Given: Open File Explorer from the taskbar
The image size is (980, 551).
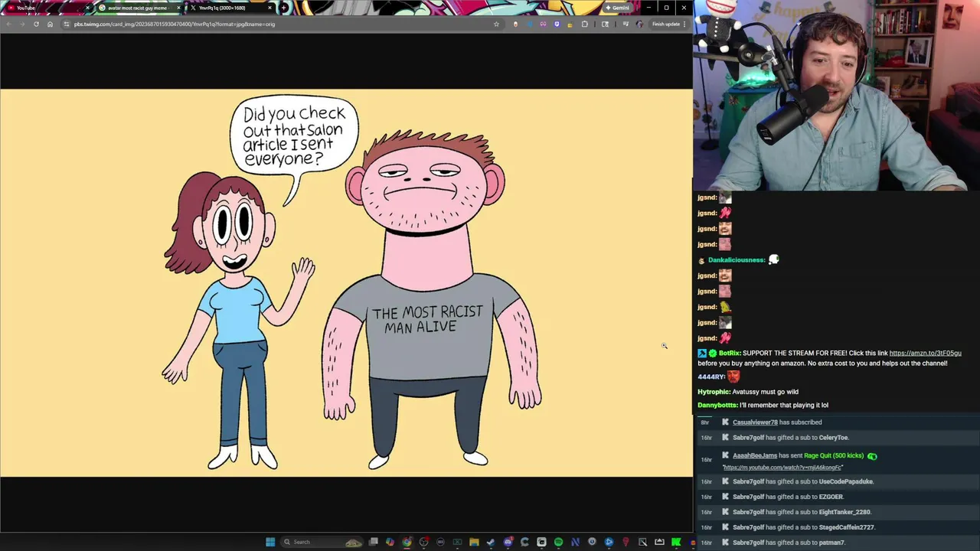Looking at the screenshot, I should point(474,542).
